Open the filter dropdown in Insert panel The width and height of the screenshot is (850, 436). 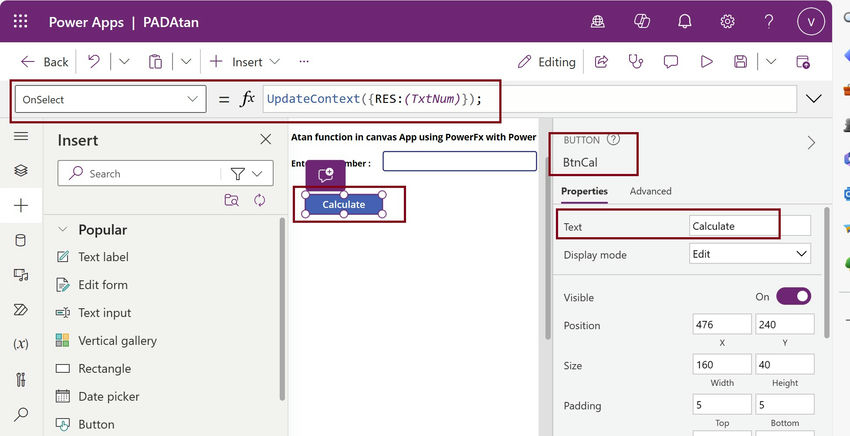coord(247,174)
